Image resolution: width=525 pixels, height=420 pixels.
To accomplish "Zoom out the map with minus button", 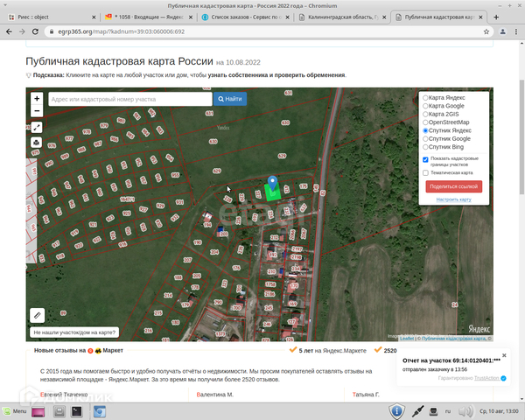I will coord(37,111).
